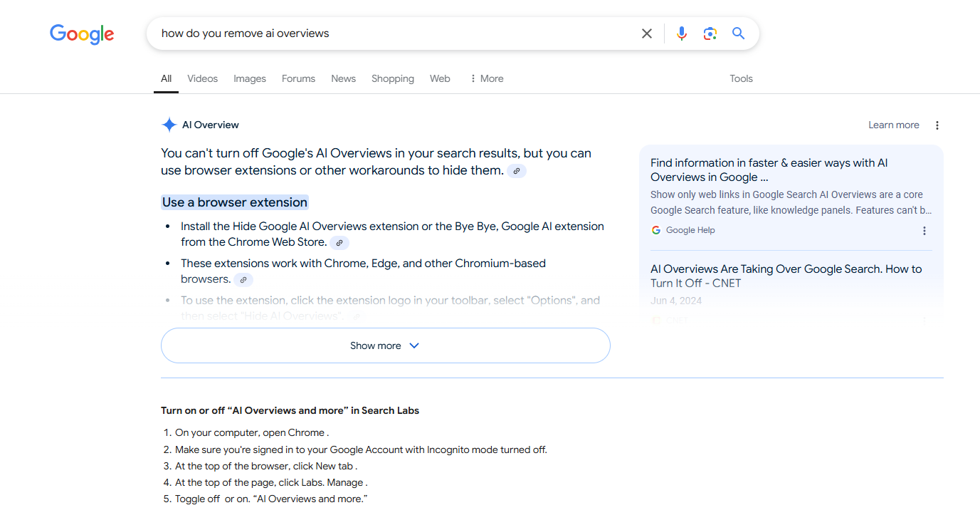Switch to the Videos tab
Image resolution: width=980 pixels, height=520 pixels.
[x=202, y=79]
